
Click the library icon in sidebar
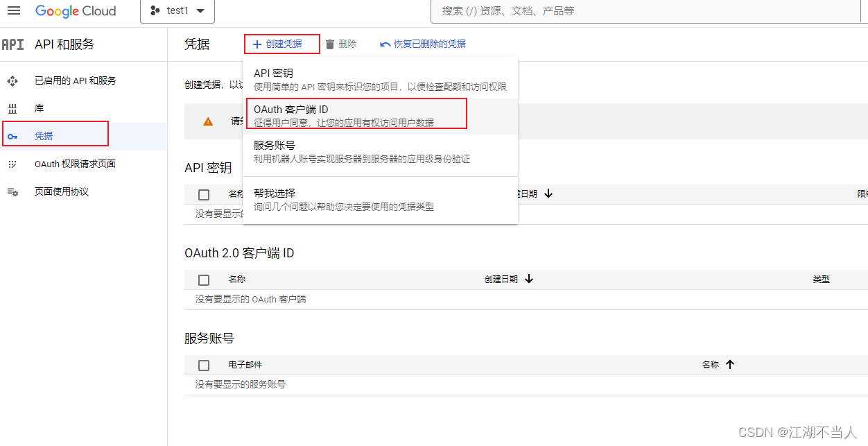(x=12, y=109)
